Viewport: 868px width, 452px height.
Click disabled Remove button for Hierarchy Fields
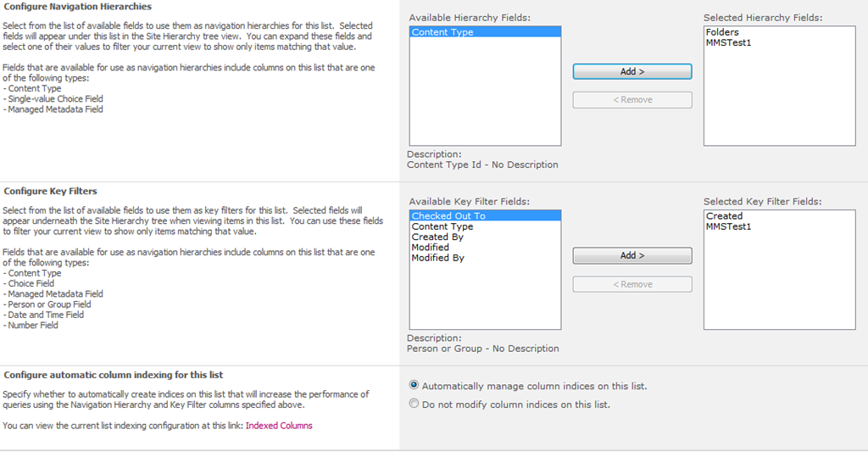pos(632,100)
